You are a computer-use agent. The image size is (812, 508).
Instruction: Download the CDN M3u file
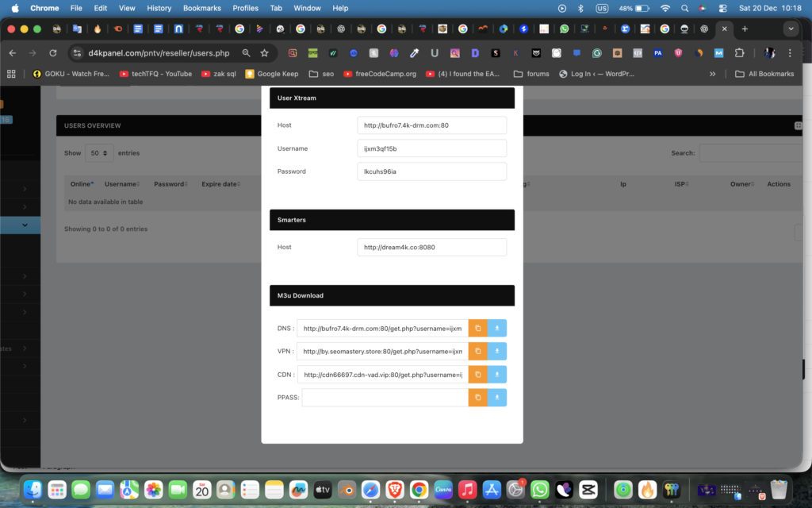pos(497,375)
